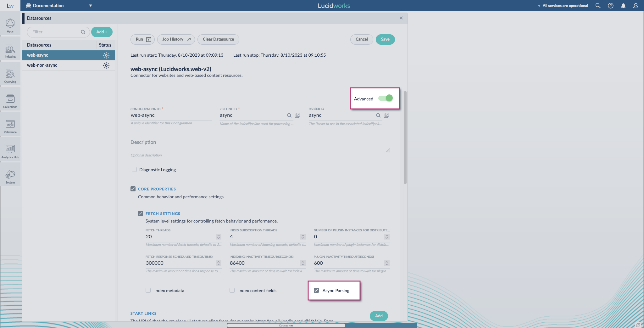Viewport: 644px width, 328px height.
Task: Adjust Fetch Response Scheduled Timeout stepper
Action: 219,263
